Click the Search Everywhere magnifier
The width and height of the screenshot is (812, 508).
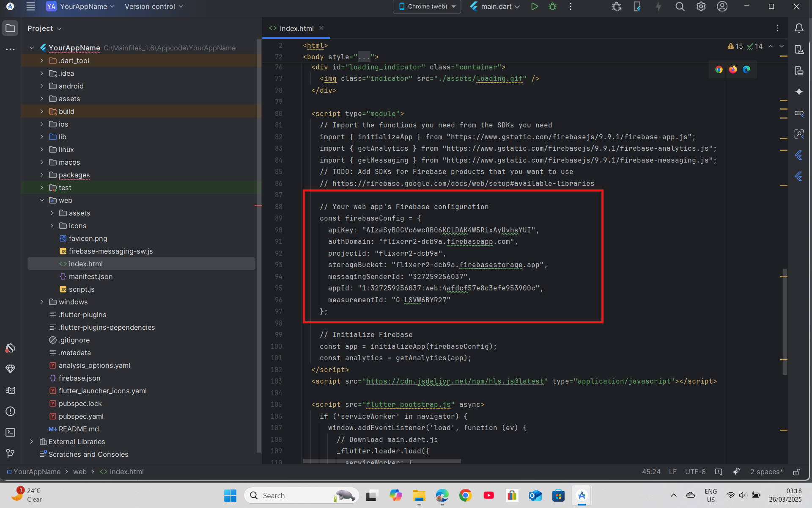680,6
